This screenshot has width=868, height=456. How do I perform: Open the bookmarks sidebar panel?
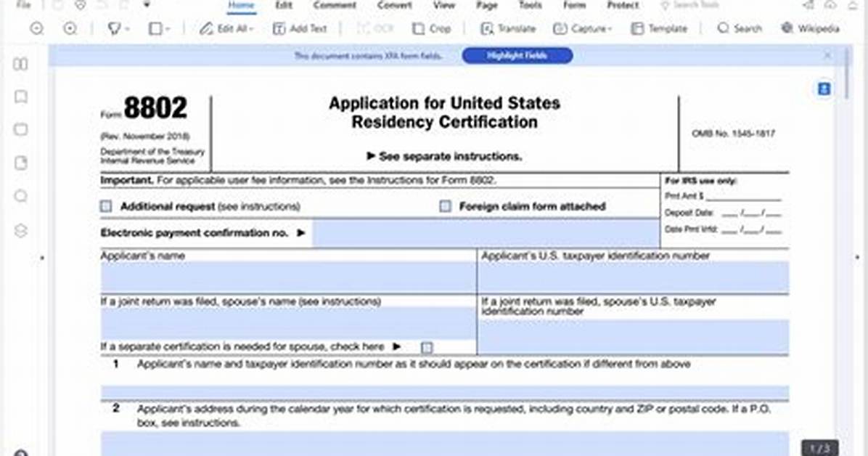coord(20,97)
